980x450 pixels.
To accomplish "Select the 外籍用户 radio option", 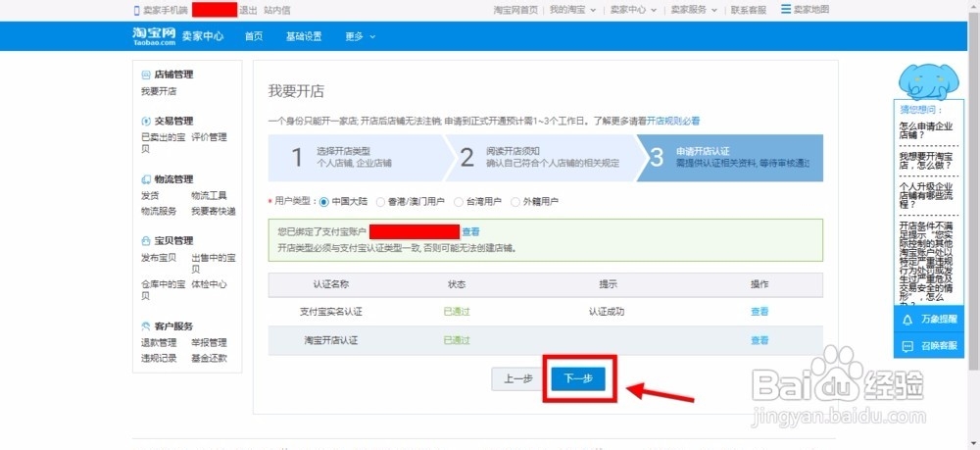I will [x=515, y=202].
